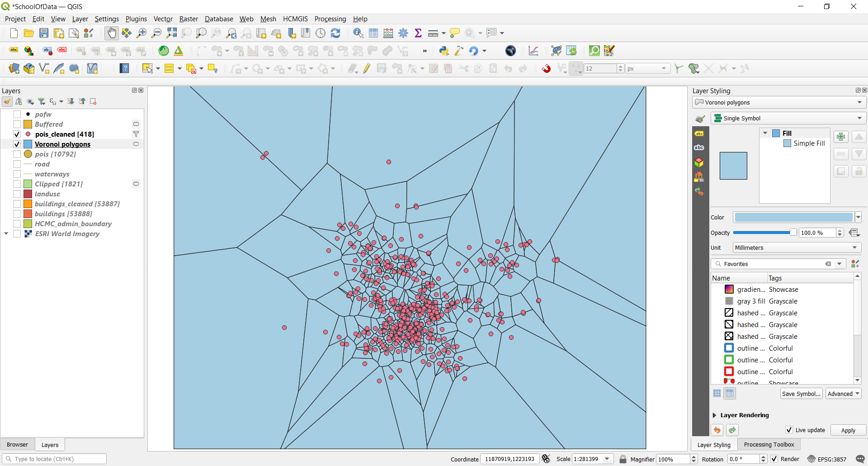Screen dimensions: 868x466
Task: Click the Temporal Controller clock icon
Action: [x=321, y=33]
